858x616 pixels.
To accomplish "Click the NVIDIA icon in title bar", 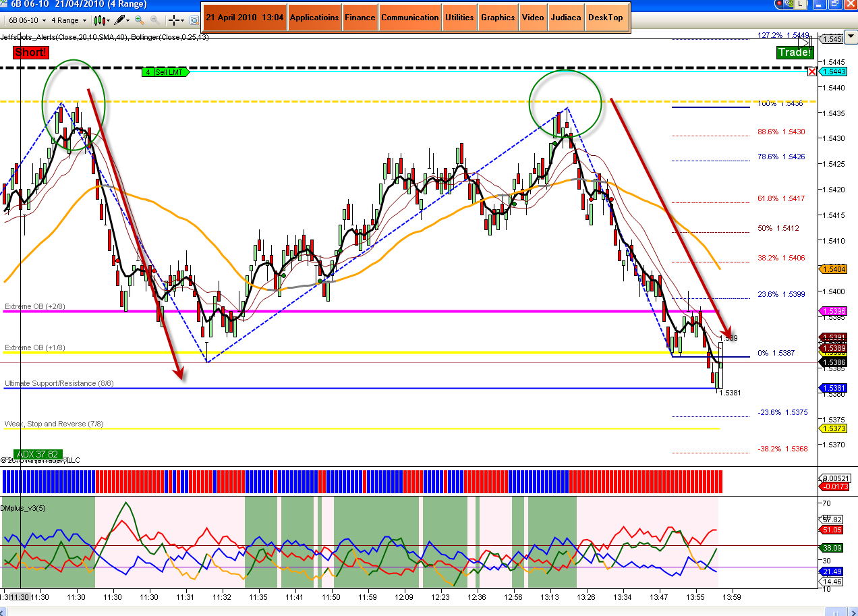I will click(x=788, y=4).
